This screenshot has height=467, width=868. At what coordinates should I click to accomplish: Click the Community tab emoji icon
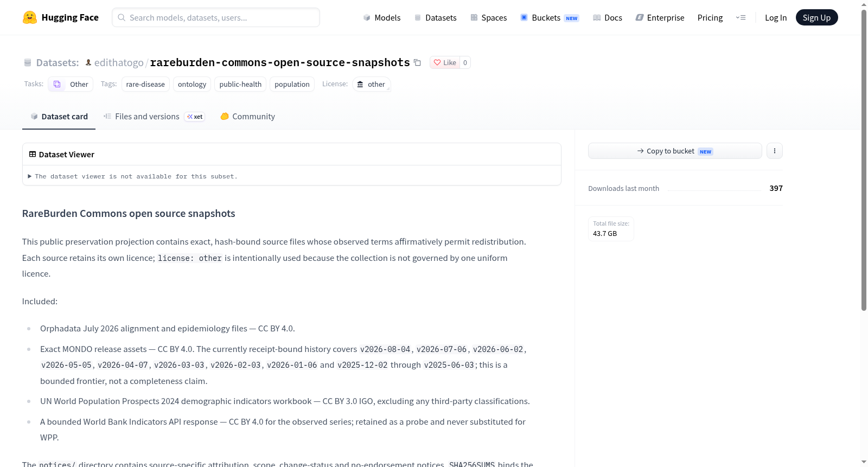[225, 116]
